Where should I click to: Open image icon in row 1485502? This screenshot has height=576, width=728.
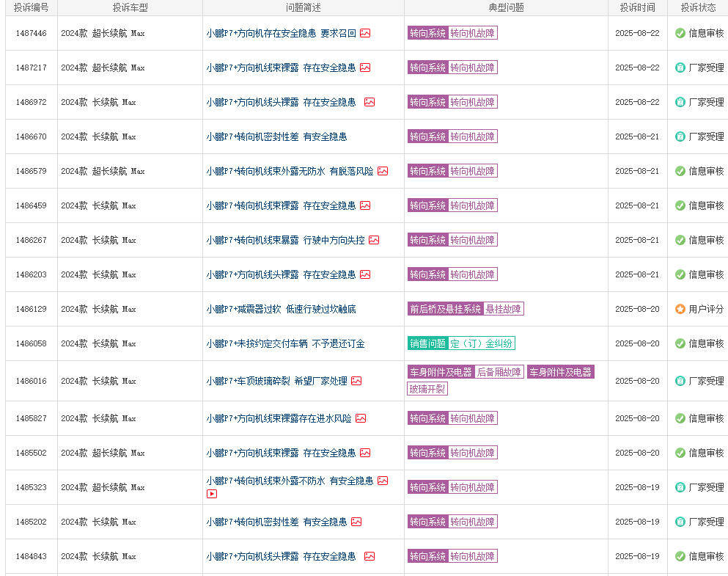(x=365, y=453)
